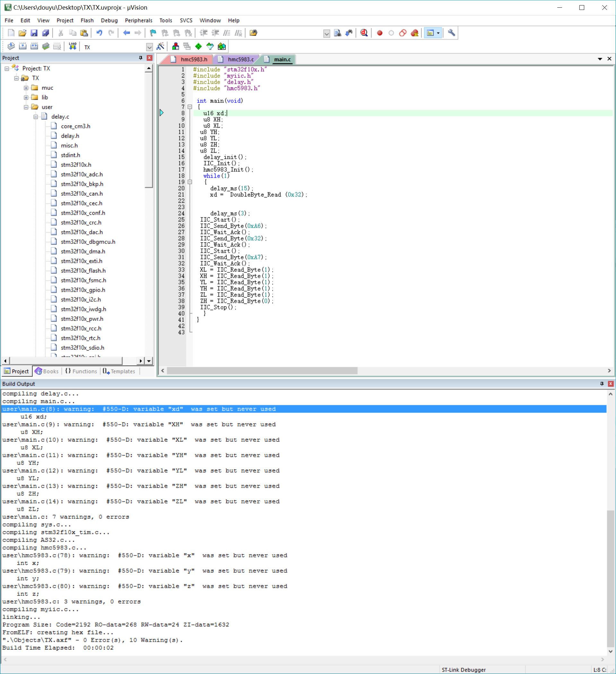
Task: Navigate backwards with the blue arrow
Action: click(x=126, y=33)
